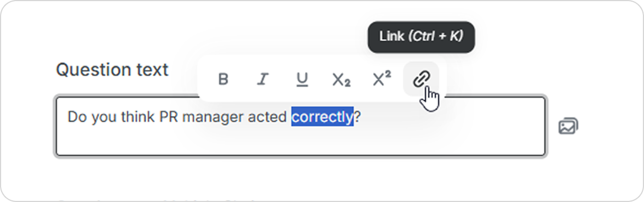Click the empty area inside the question box
Image resolution: width=644 pixels, height=202 pixels.
301,140
